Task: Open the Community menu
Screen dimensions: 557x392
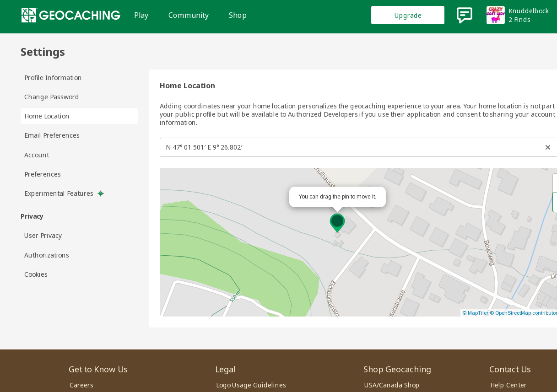Action: [188, 15]
